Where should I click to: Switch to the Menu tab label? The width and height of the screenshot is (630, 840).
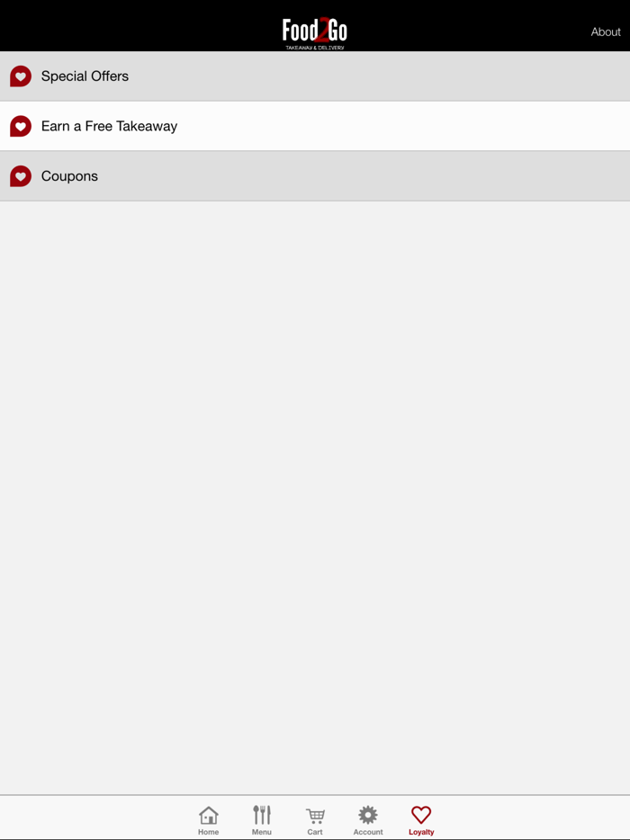click(x=262, y=832)
